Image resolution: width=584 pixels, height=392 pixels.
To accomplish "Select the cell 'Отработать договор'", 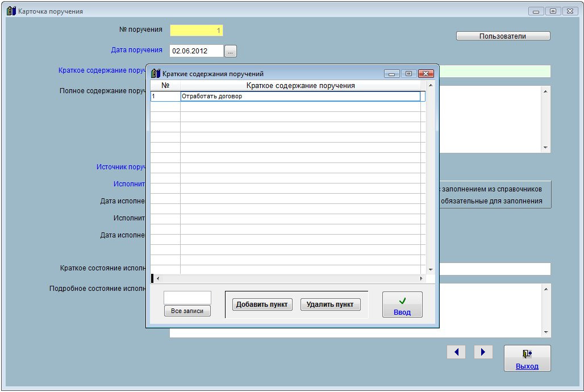I will click(x=300, y=96).
